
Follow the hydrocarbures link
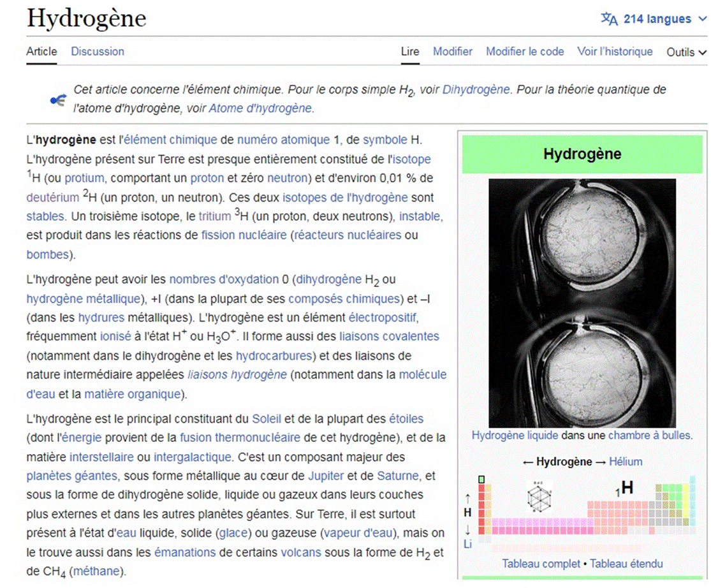[x=274, y=356]
